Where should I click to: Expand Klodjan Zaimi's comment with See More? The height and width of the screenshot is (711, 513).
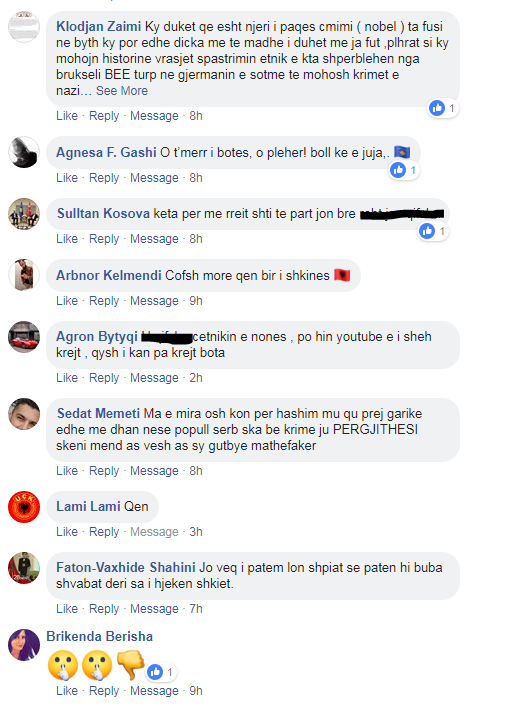pos(122,91)
